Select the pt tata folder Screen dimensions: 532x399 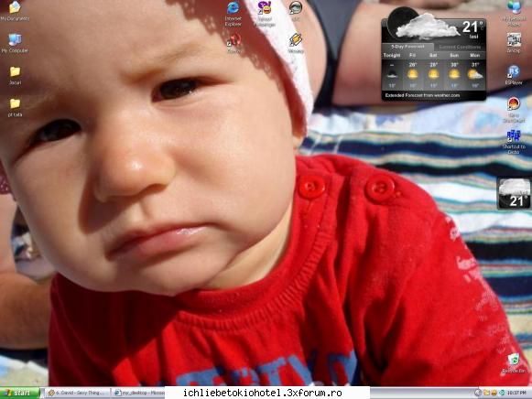[x=15, y=107]
